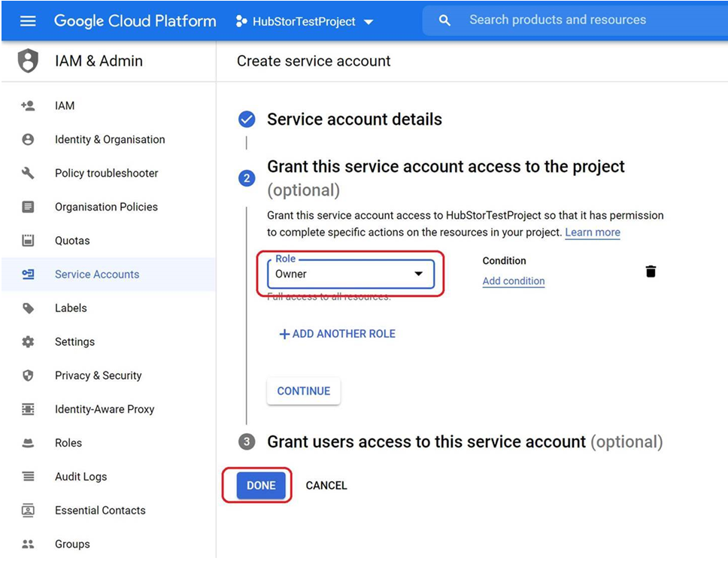Click the Audit Logs lines icon

[x=28, y=476]
